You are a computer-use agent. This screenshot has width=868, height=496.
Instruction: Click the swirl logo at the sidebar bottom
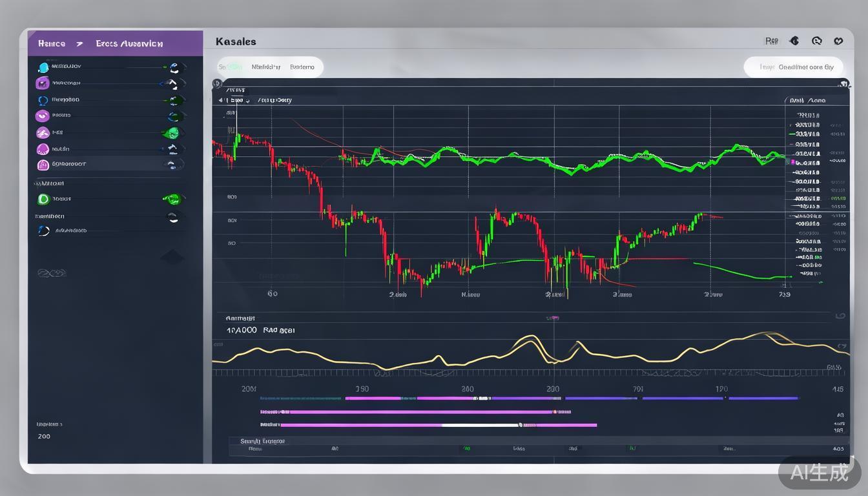click(52, 273)
